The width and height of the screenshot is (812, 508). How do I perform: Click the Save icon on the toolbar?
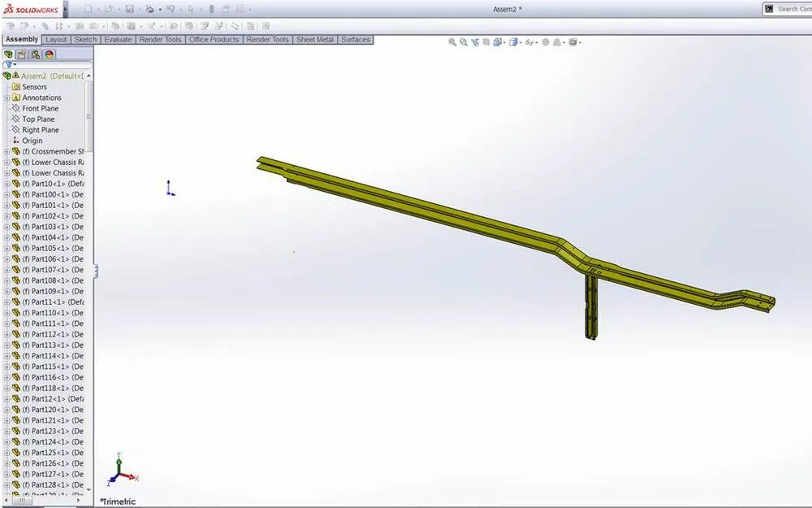128,8
